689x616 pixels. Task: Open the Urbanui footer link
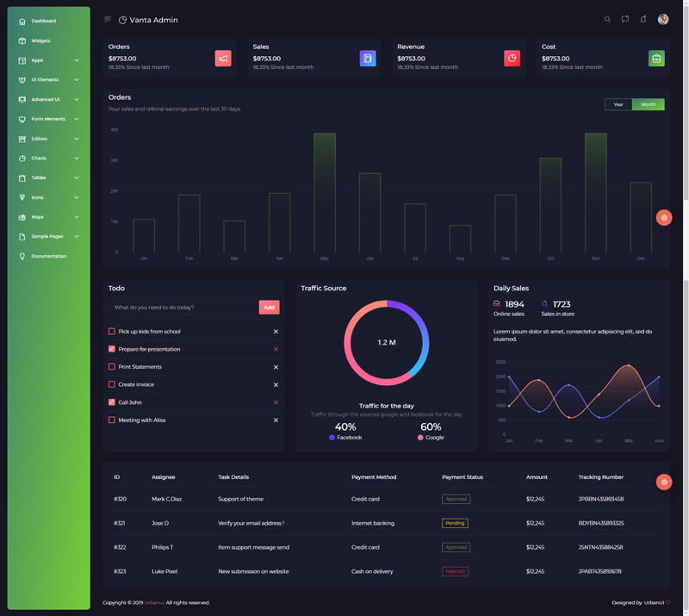(x=154, y=602)
